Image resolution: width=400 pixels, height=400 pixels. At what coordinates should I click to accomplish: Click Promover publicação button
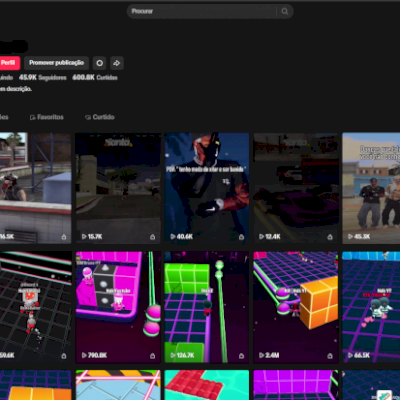(x=56, y=63)
